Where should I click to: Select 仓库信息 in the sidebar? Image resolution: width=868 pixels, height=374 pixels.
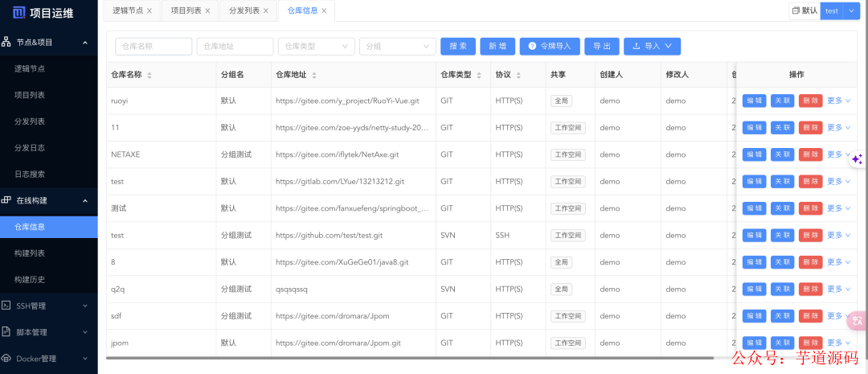(49, 227)
